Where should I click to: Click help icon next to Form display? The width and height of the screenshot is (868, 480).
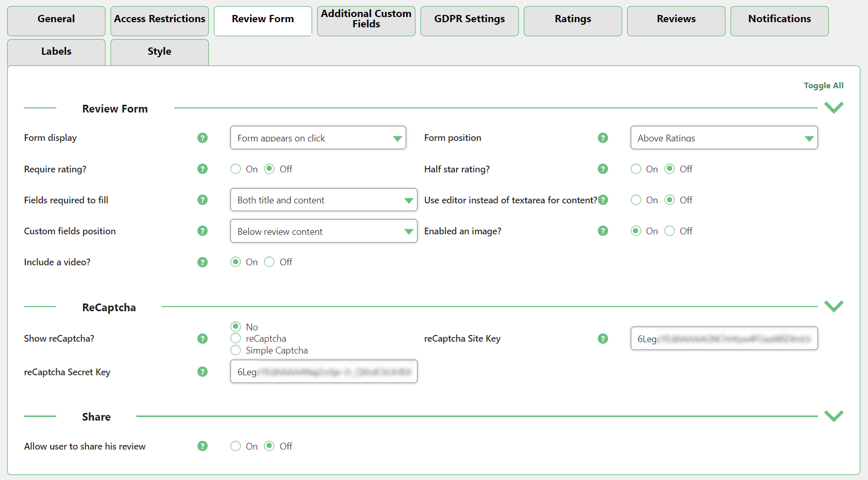(x=203, y=138)
